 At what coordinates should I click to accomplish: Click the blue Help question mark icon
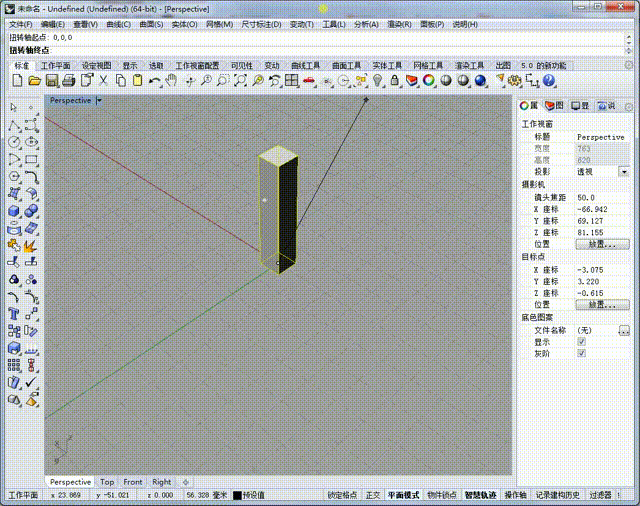tap(549, 80)
